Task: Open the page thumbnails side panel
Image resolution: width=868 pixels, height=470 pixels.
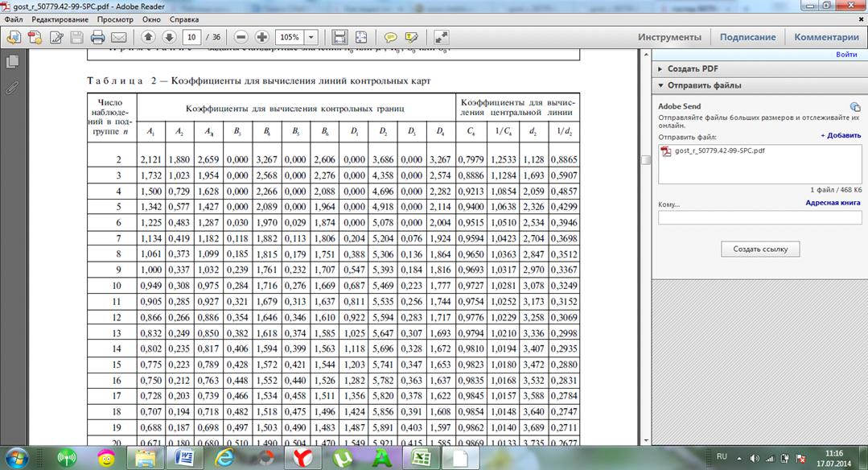Action: point(11,62)
